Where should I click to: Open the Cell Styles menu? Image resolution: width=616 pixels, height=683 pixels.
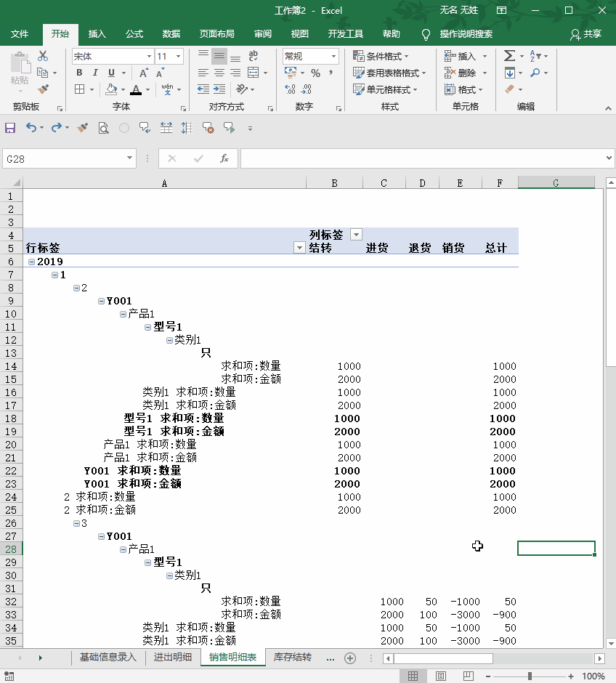point(385,89)
